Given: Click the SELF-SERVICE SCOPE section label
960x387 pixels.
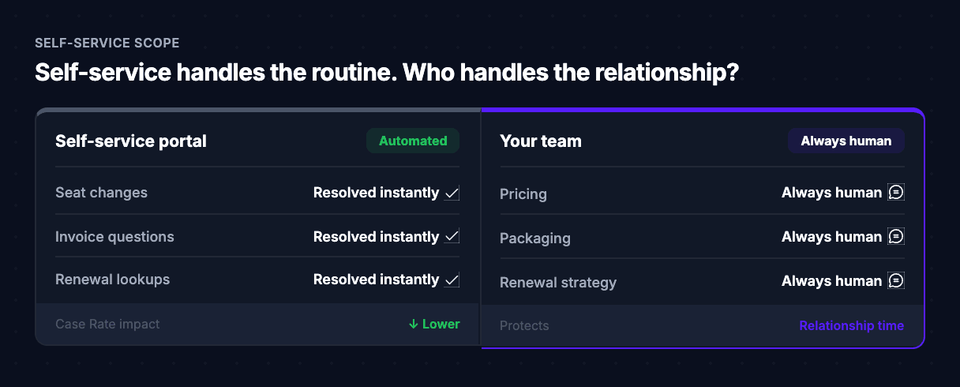Looking at the screenshot, I should [x=107, y=43].
